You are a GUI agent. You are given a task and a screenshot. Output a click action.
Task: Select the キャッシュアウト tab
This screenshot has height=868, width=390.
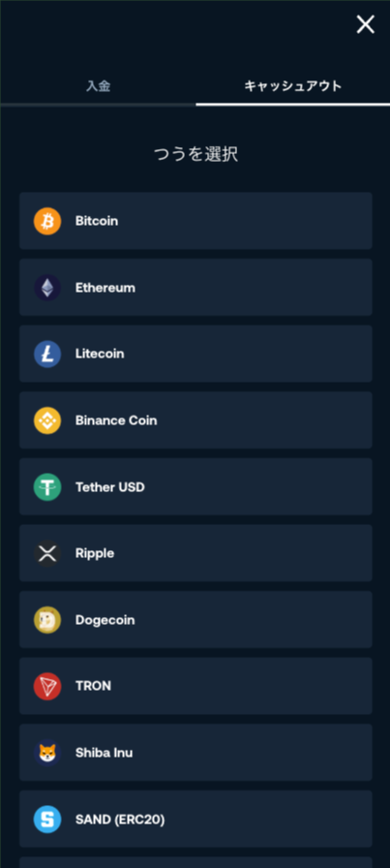(x=292, y=86)
